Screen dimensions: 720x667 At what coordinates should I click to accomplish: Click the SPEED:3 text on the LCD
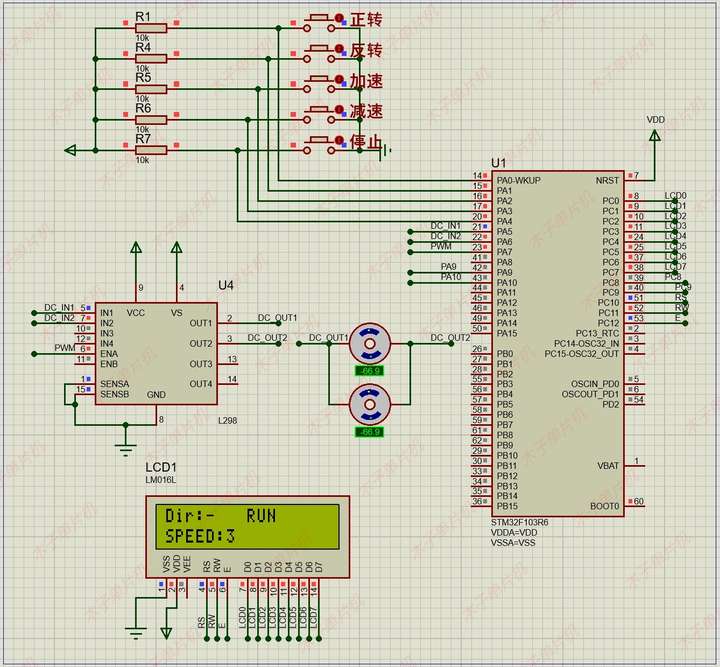tap(200, 537)
